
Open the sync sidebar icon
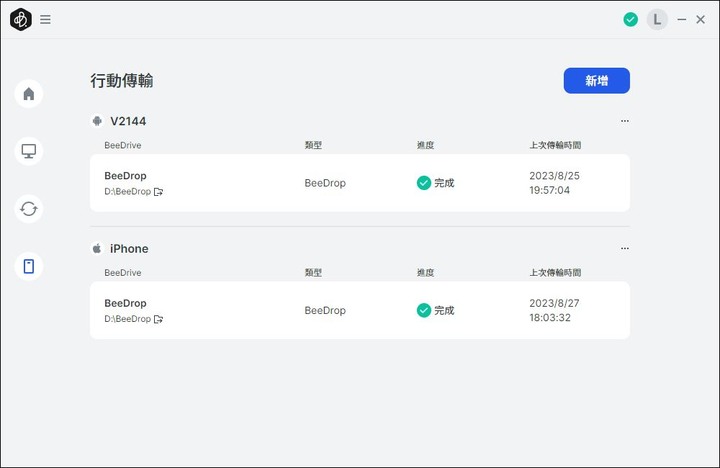point(29,209)
